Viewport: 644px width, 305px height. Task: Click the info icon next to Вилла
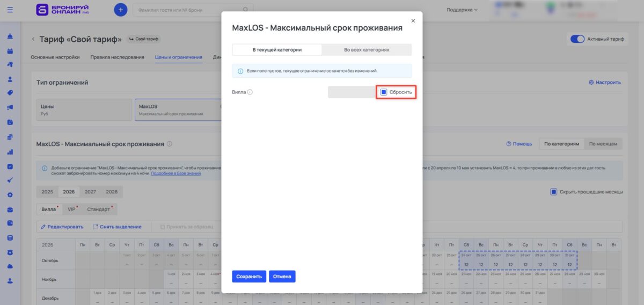pyautogui.click(x=250, y=92)
